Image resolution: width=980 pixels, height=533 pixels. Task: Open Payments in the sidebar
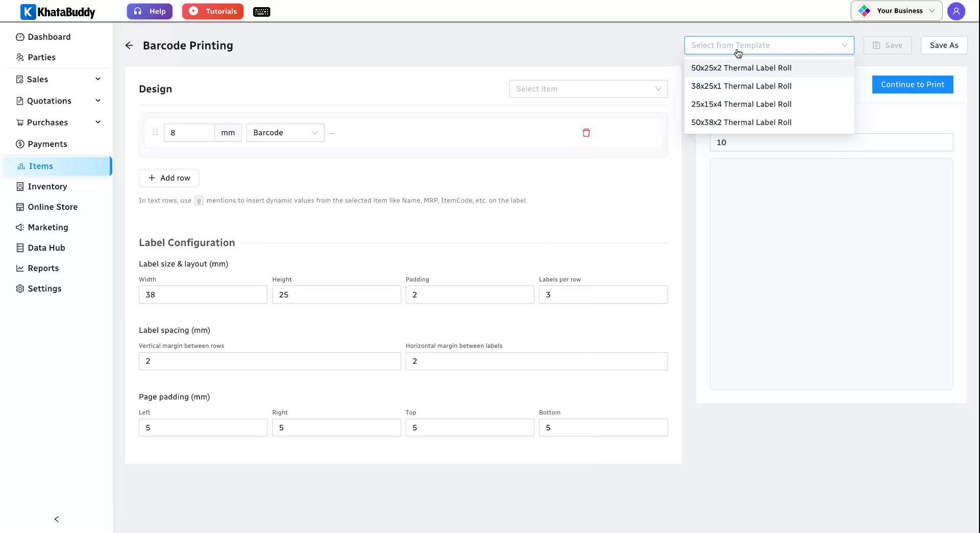(x=56, y=144)
